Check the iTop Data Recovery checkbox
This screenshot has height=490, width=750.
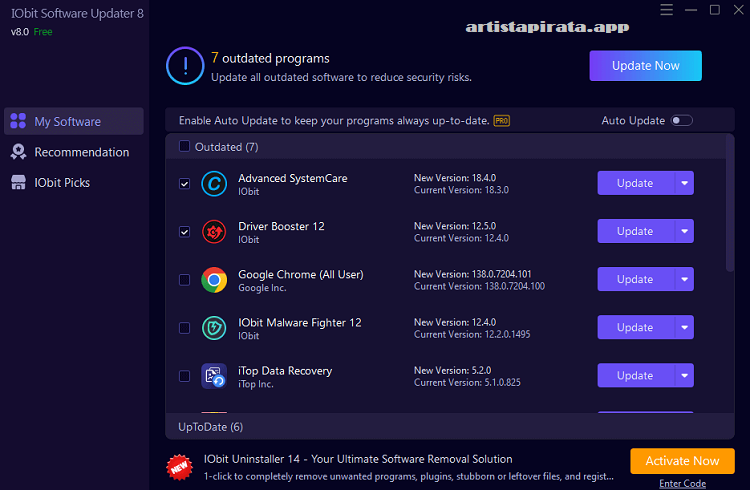184,376
